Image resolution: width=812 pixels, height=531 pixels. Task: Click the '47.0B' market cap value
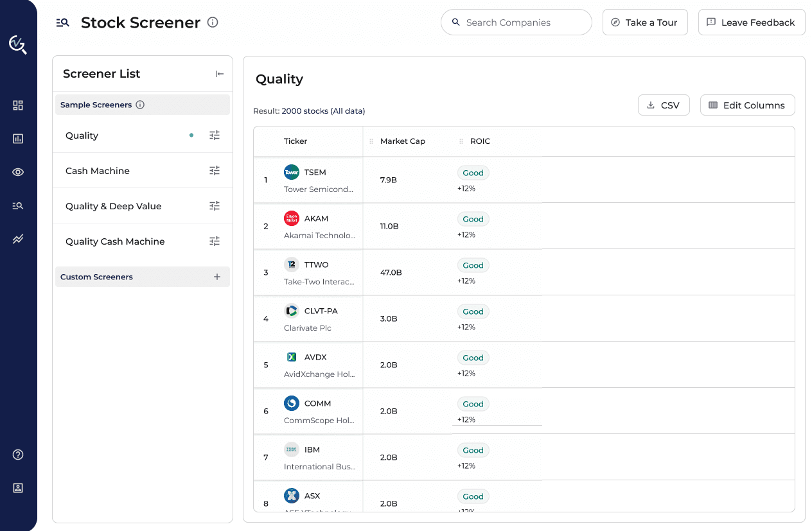pos(391,272)
